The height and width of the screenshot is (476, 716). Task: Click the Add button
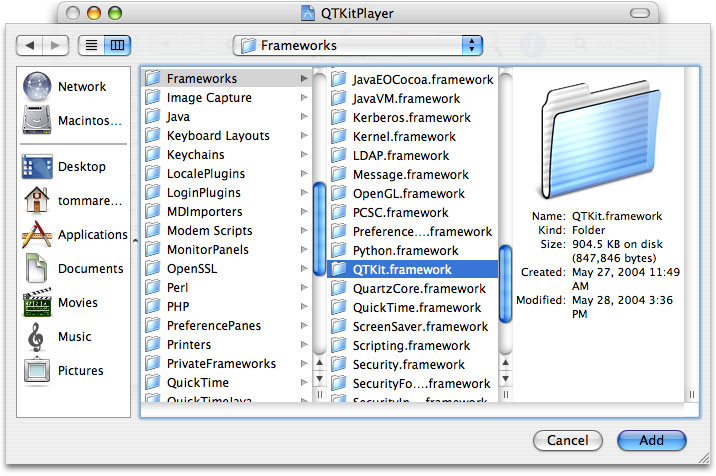(652, 440)
